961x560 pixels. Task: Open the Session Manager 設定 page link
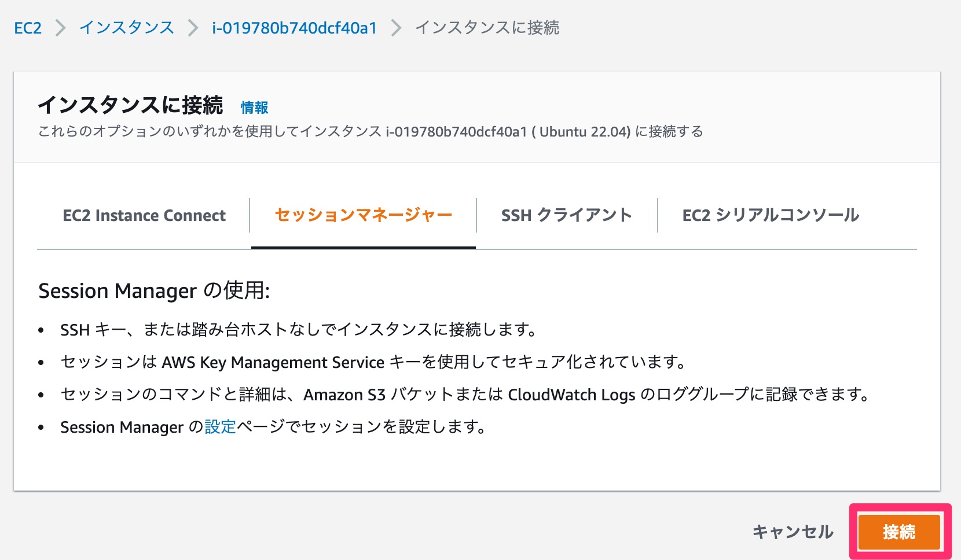(218, 427)
